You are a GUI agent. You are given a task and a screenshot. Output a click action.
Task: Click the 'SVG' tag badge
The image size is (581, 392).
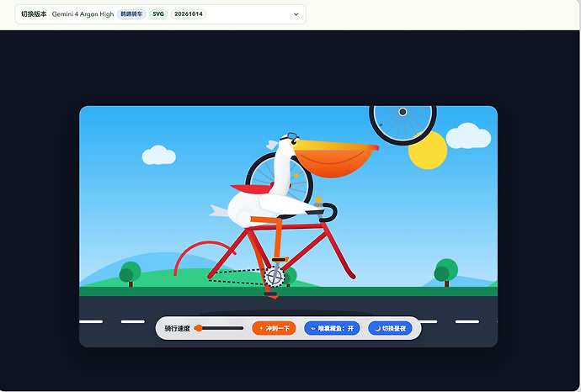[x=158, y=14]
